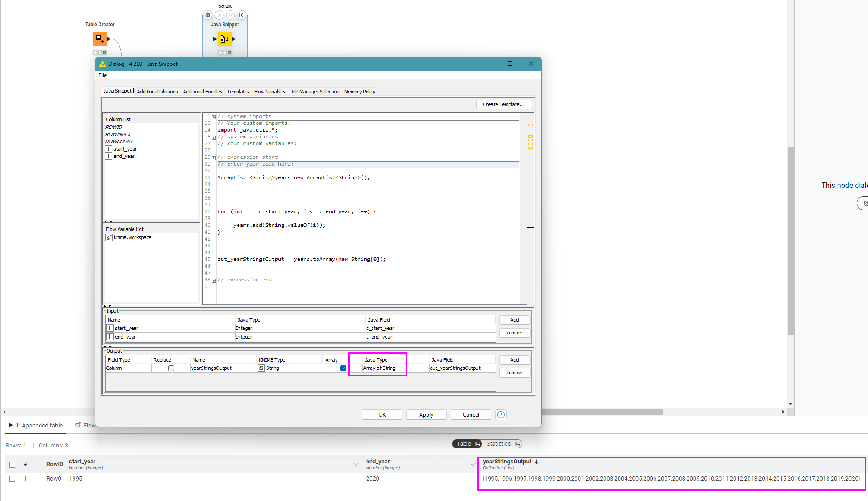The height and width of the screenshot is (501, 868).
Task: Toggle select-all checkbox in table header
Action: [x=12, y=464]
